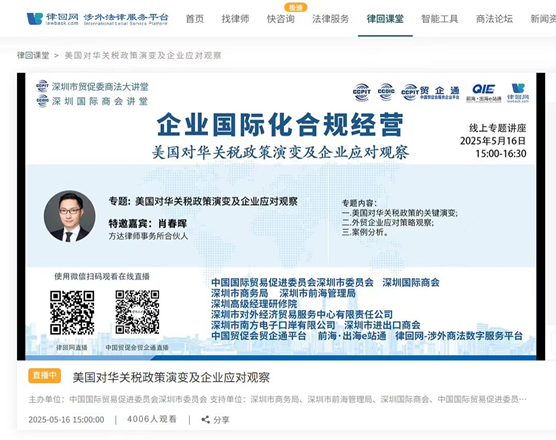Click the 深圳市贸促委商法大讲堂 logo

coord(92,87)
